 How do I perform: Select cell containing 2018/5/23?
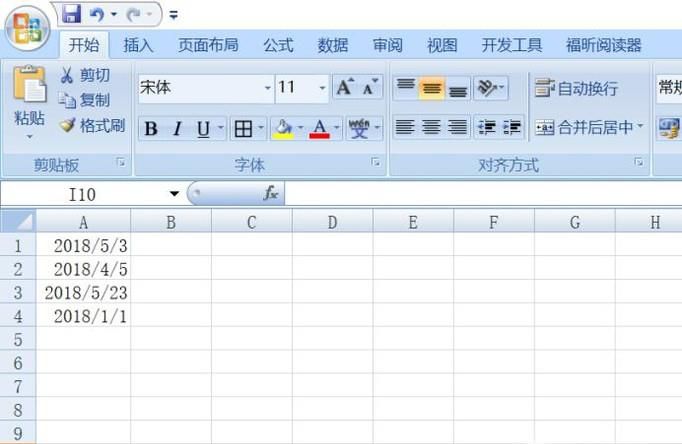[84, 293]
